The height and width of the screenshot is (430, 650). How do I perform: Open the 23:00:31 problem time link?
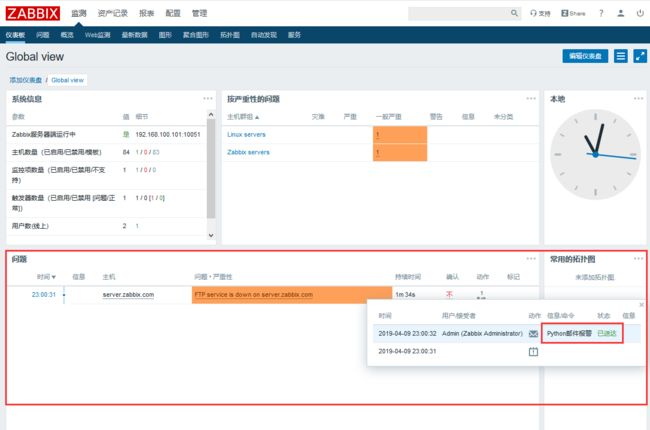pos(44,294)
